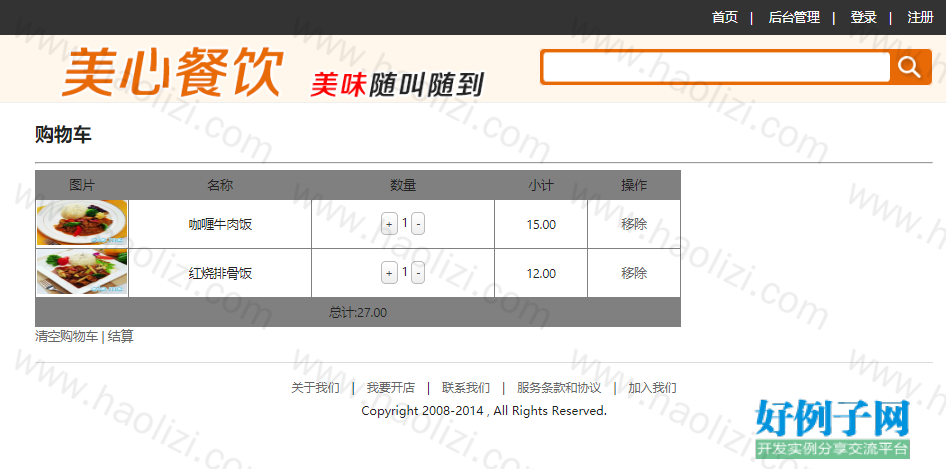Screen dimensions: 946x469
Task: Open the 我要开店 footer link
Action: 391,388
